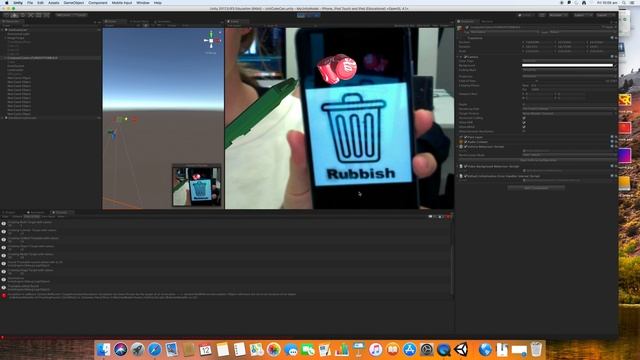Open Maps from the Dock
This screenshot has height=360, width=640.
pos(257,350)
